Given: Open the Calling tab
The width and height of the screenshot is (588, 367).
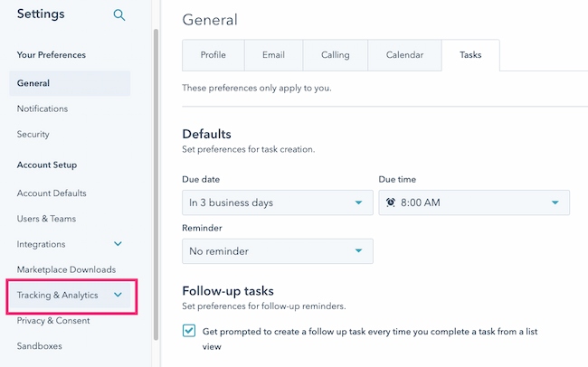Looking at the screenshot, I should 335,55.
